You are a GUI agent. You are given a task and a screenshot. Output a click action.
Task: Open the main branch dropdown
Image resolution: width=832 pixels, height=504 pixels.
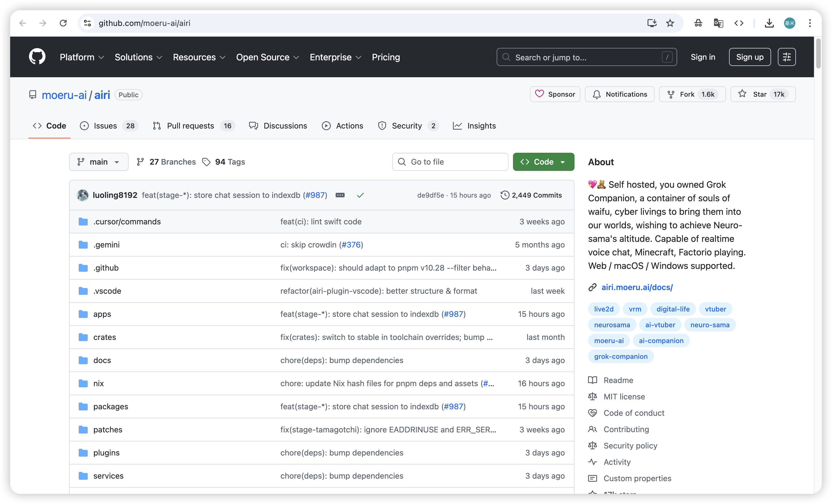coord(99,162)
